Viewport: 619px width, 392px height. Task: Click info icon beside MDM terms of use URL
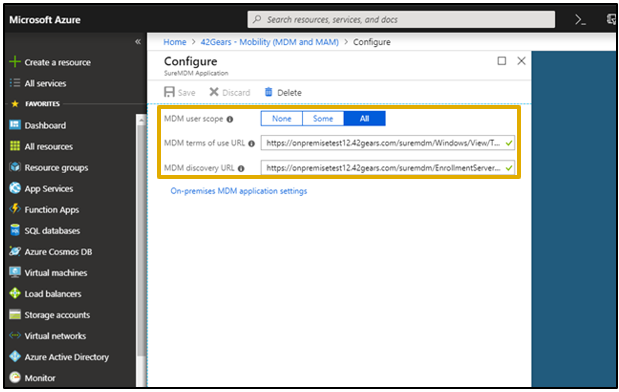tap(251, 144)
